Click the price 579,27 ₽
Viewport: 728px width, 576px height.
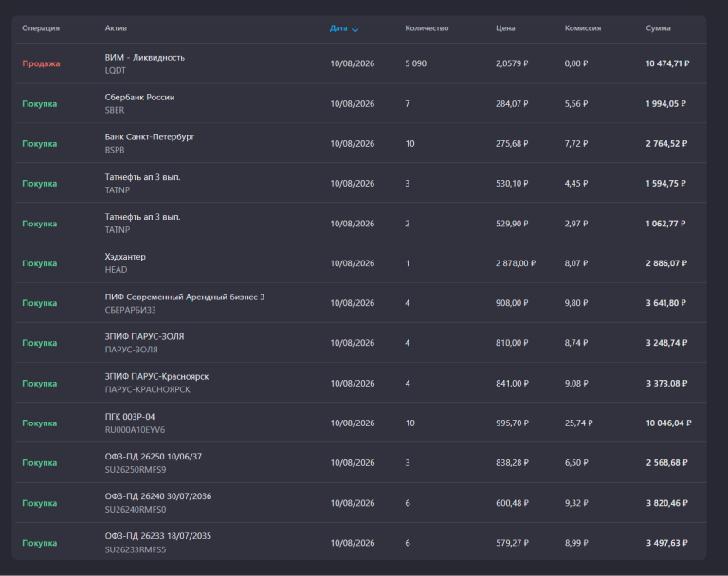(x=512, y=543)
